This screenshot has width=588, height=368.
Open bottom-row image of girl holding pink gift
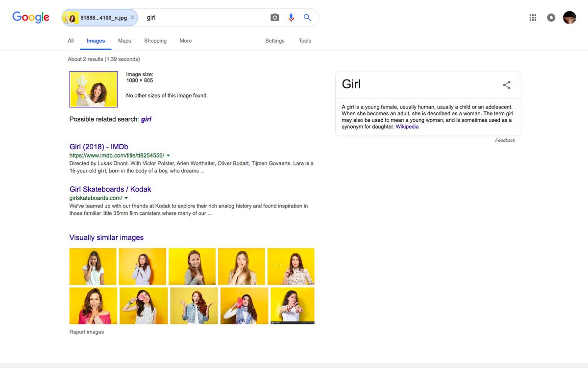click(245, 306)
